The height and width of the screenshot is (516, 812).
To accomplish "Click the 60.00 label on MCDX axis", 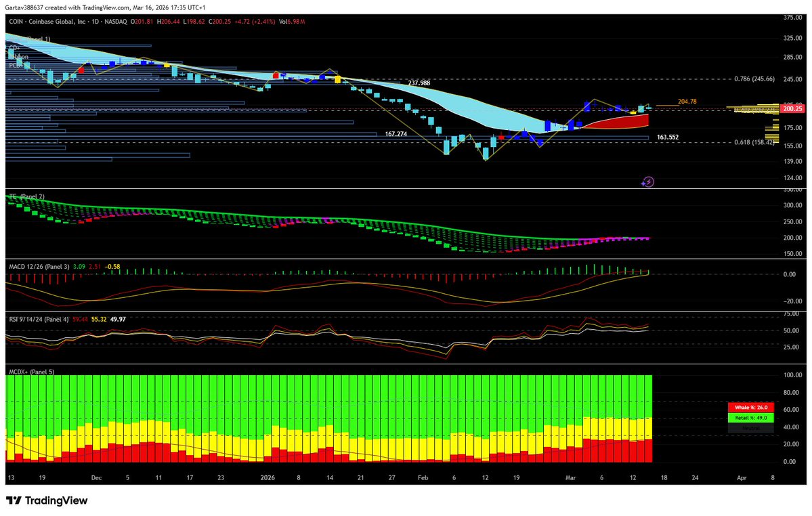I will pyautogui.click(x=790, y=410).
